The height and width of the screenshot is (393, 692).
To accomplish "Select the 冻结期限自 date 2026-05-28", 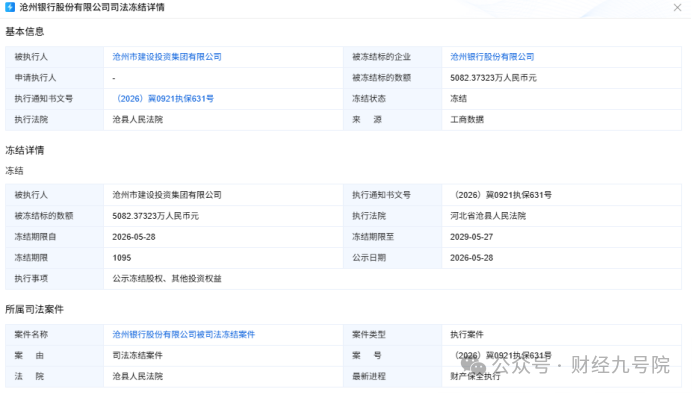I will pos(134,237).
